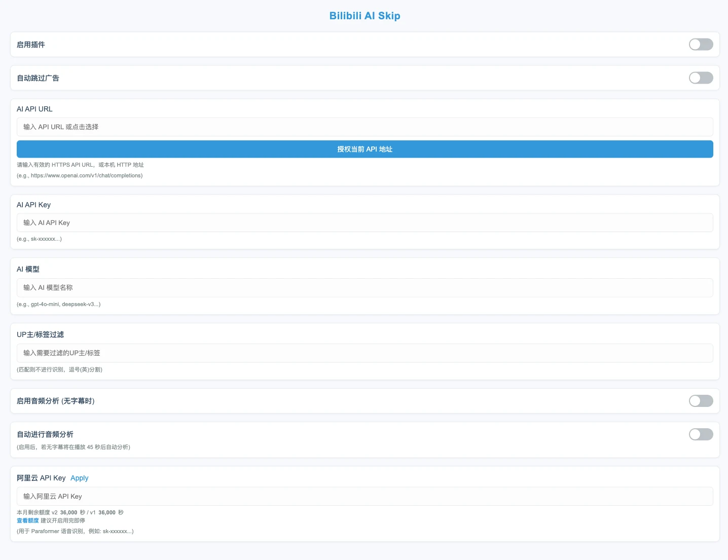This screenshot has height=560, width=728.
Task: Click the AI API Key label
Action: [x=33, y=205]
